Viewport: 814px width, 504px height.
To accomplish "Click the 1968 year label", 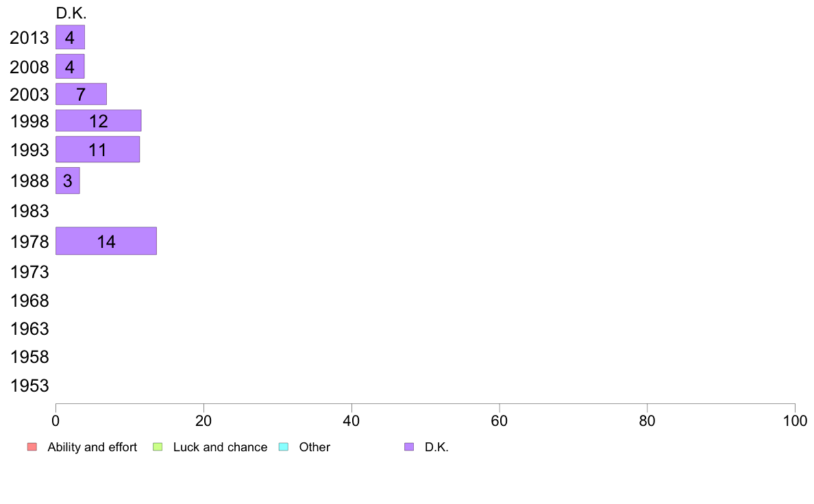I will coord(29,301).
